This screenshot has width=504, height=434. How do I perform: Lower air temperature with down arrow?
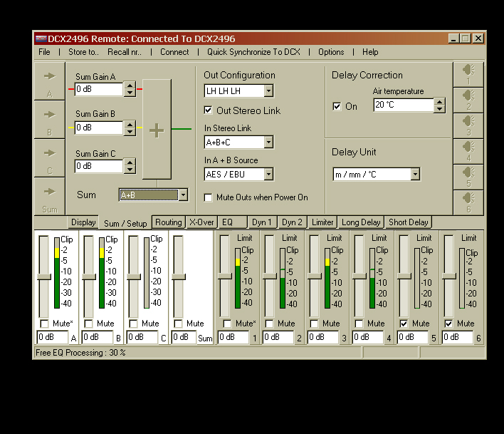(x=439, y=108)
